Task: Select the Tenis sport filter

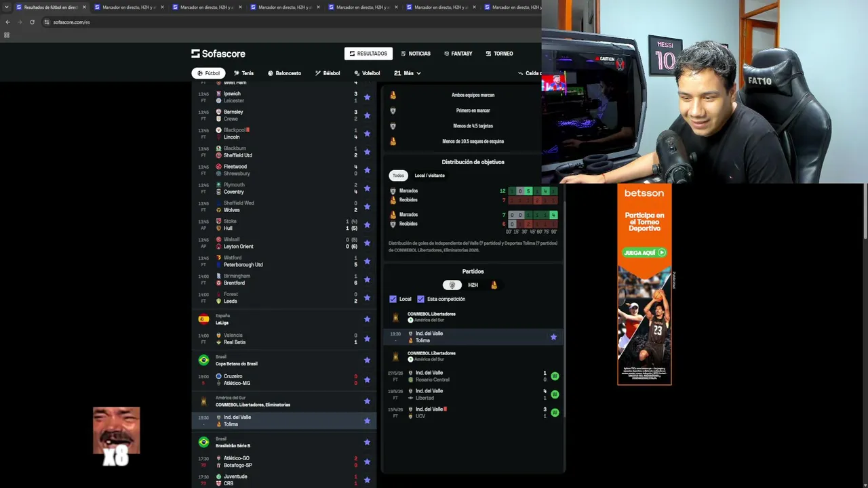Action: (243, 73)
